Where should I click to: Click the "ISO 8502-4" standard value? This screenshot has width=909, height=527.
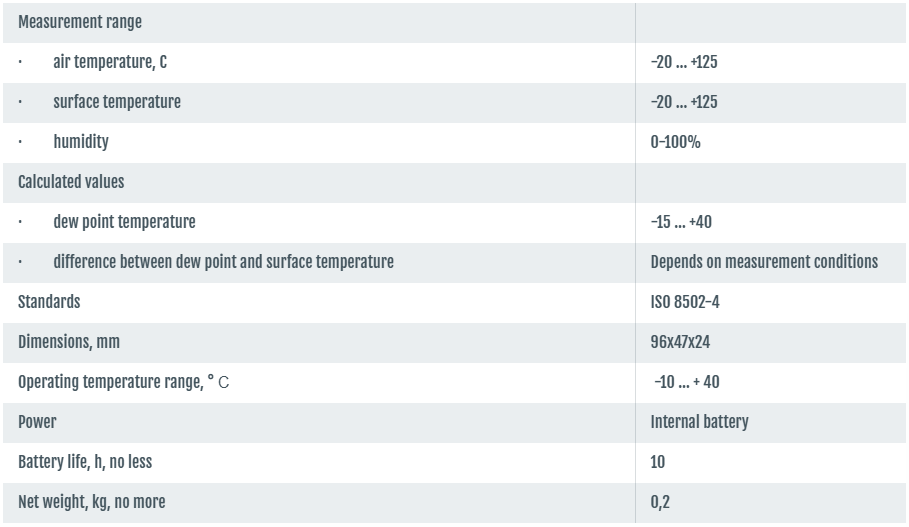tap(686, 302)
